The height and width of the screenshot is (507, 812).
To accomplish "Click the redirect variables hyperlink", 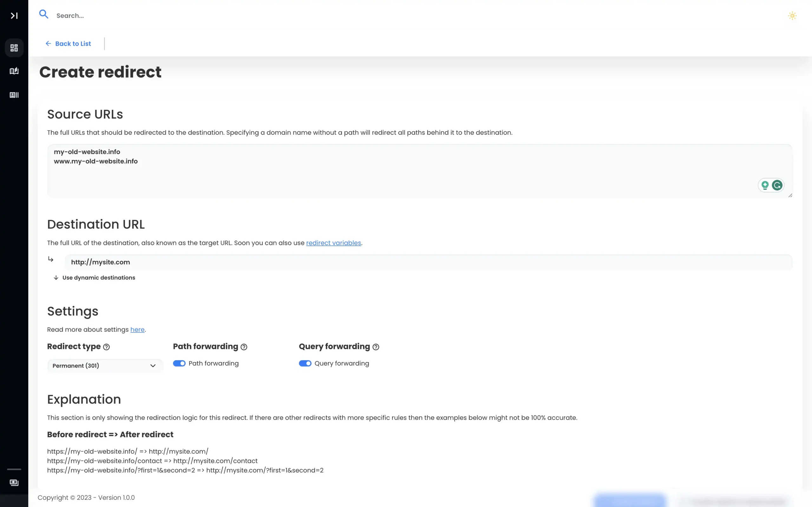I will coord(334,242).
